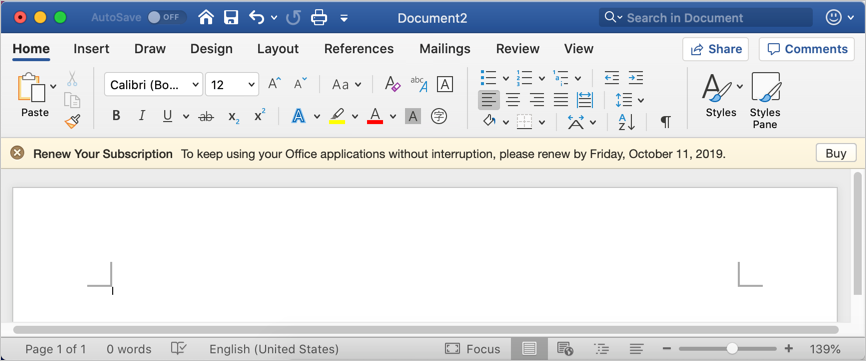Apply character shading gray A icon
866x361 pixels.
413,116
